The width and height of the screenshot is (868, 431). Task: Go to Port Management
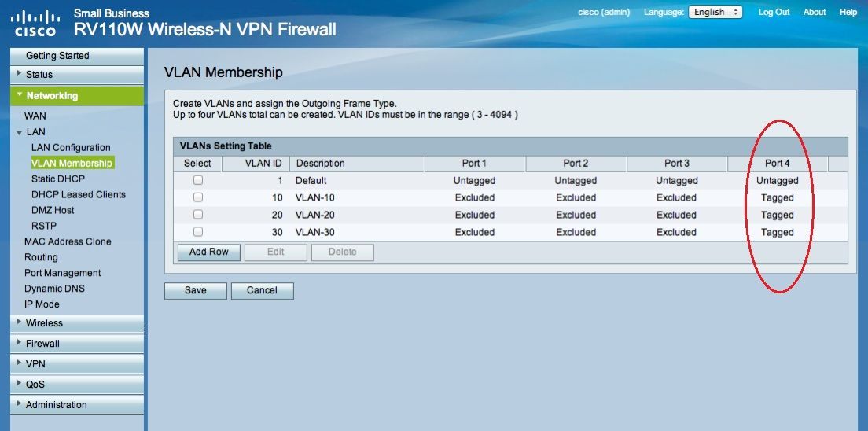click(x=63, y=273)
